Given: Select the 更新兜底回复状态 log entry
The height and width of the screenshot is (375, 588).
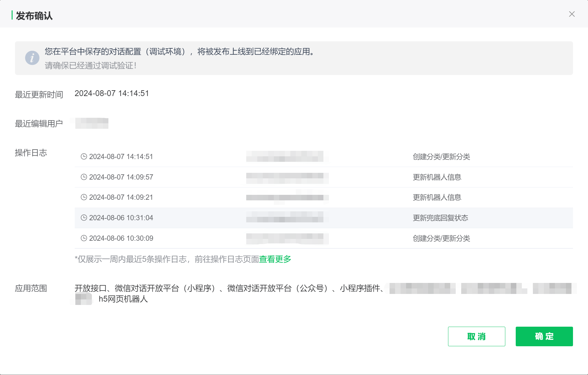Looking at the screenshot, I should (441, 218).
